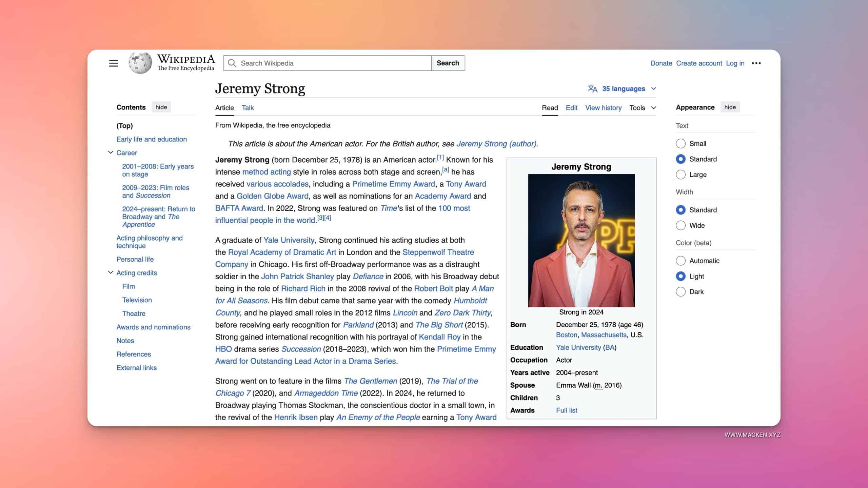
Task: Click the Search button
Action: 448,63
